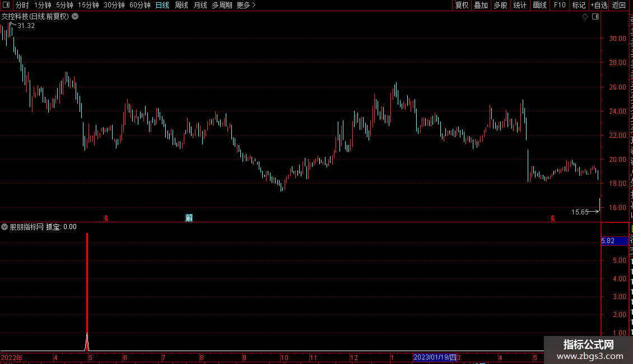The image size is (633, 364).
Task: Click the 复权 button
Action: pyautogui.click(x=462, y=5)
